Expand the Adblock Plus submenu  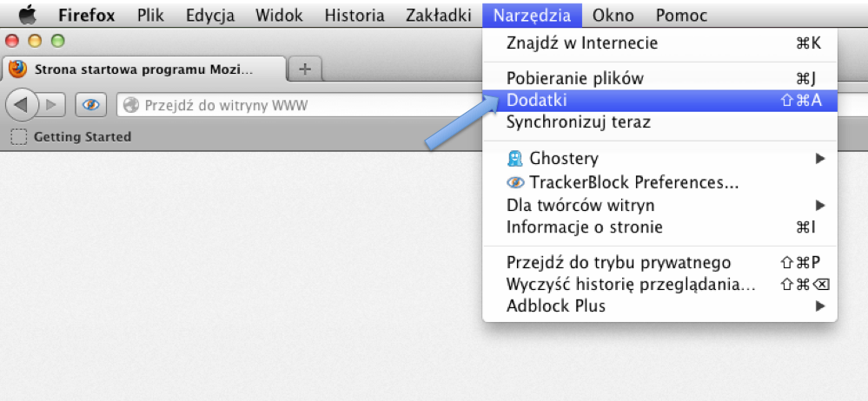[819, 306]
